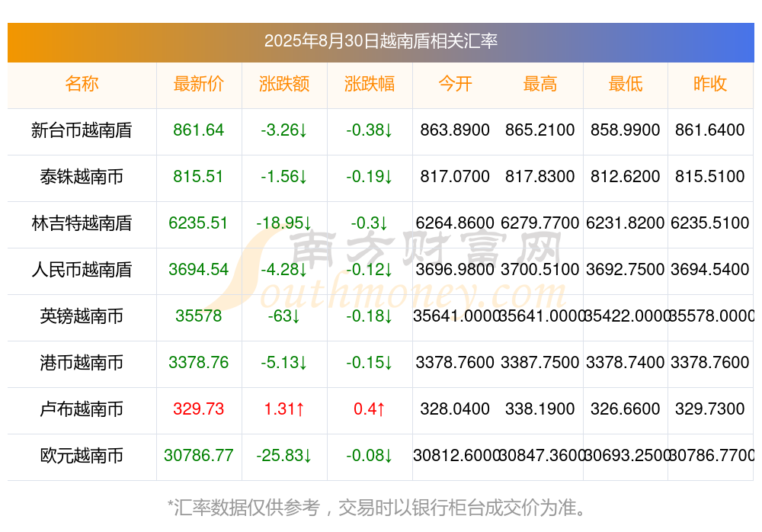This screenshot has width=762, height=532.
Task: Click low value 858.9900
Action: [x=626, y=130]
